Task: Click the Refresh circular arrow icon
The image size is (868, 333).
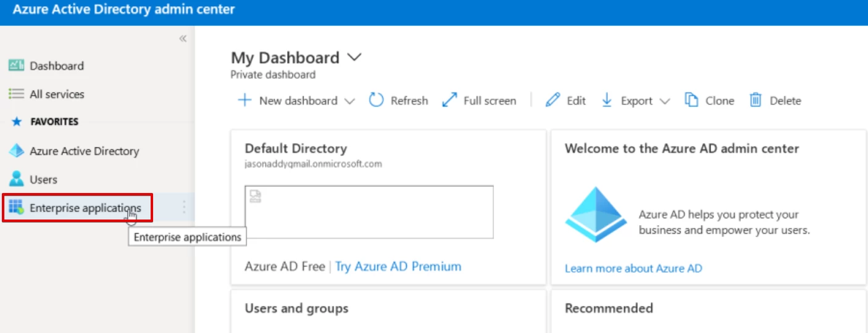Action: pos(376,100)
